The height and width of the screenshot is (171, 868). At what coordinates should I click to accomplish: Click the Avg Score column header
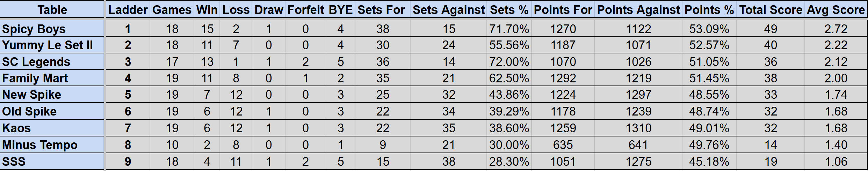pos(836,10)
